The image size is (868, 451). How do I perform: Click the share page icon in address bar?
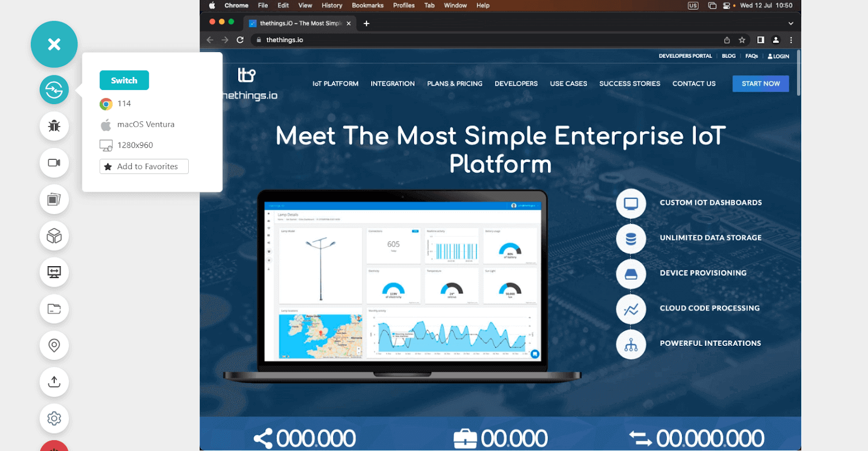tap(727, 40)
